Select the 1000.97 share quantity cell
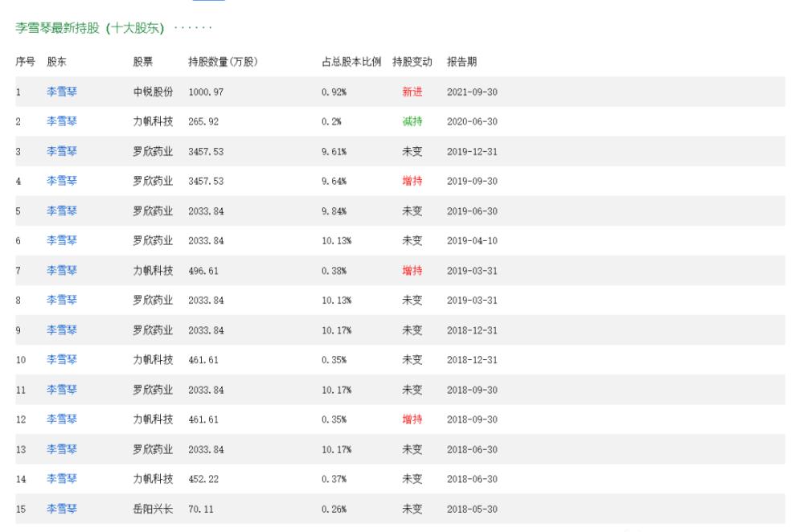This screenshot has width=804, height=532. [x=206, y=92]
